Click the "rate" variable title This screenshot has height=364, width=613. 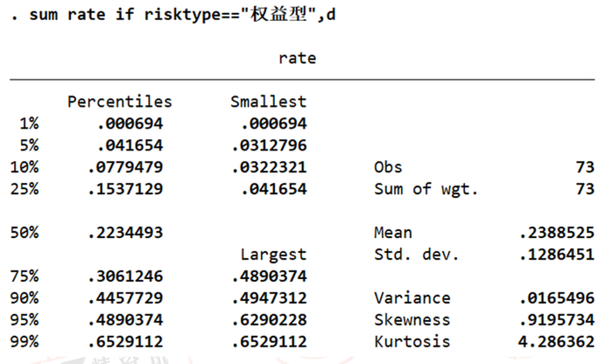(x=297, y=59)
